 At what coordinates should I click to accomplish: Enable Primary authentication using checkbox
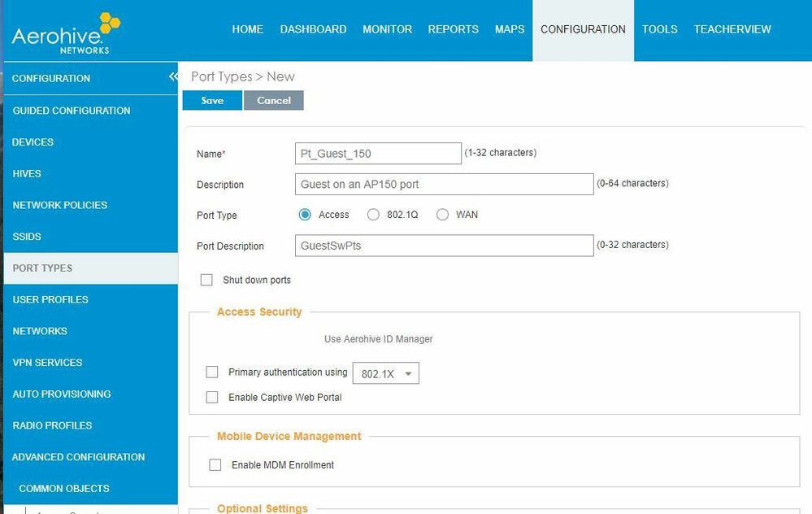point(212,372)
